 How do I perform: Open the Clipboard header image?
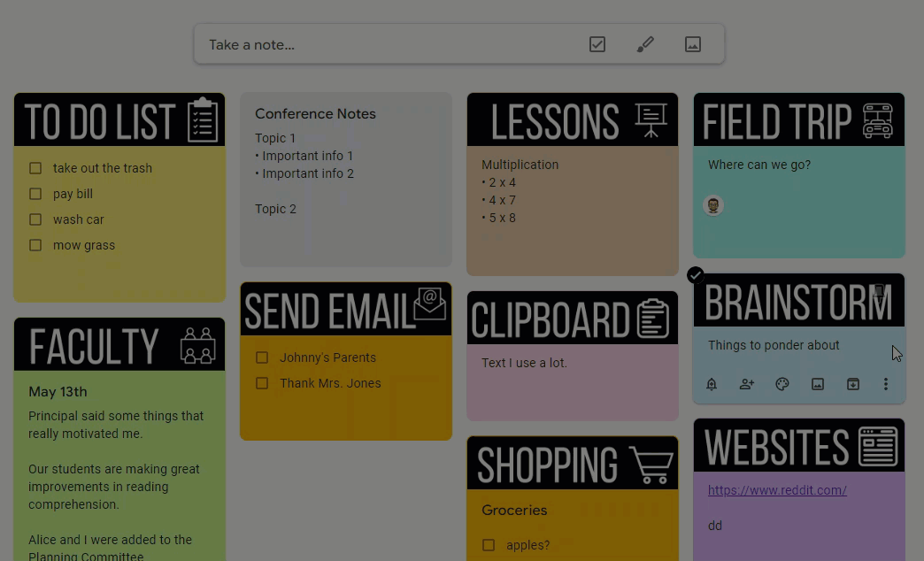(573, 319)
